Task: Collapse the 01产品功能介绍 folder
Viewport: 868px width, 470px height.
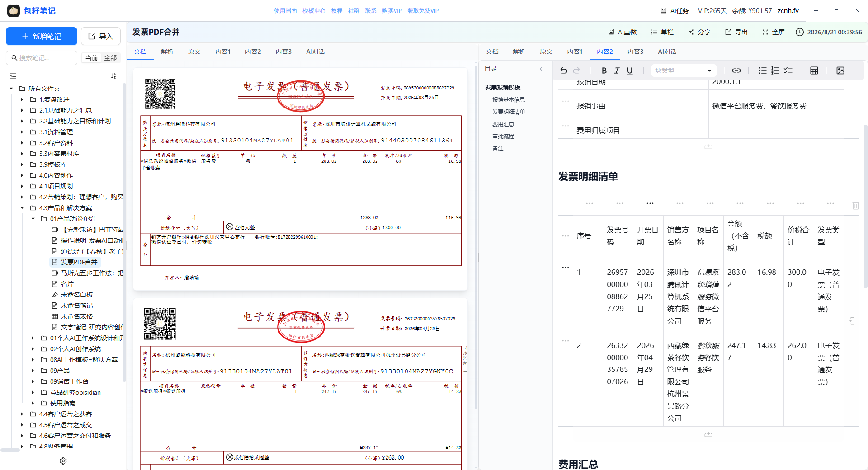Action: click(x=33, y=219)
